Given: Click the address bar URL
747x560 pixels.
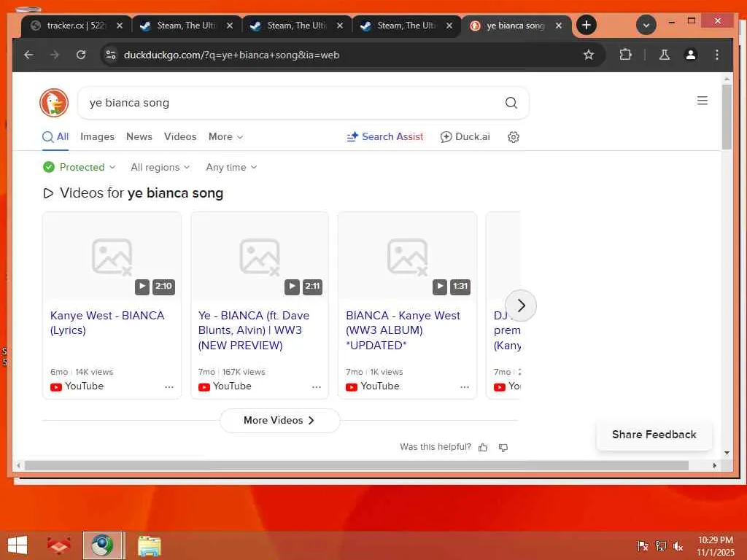Looking at the screenshot, I should click(x=231, y=55).
